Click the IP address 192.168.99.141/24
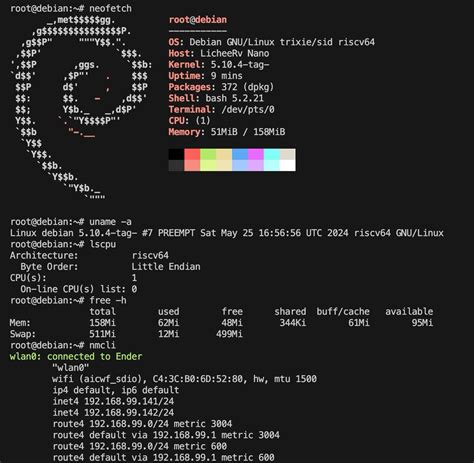The image size is (474, 463). pos(129,401)
